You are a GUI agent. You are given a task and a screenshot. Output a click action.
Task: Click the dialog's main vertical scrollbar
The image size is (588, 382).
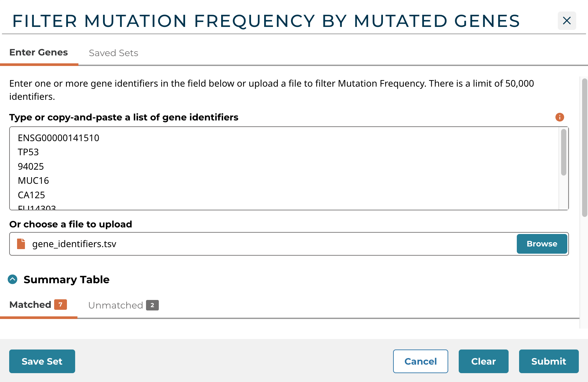584,148
